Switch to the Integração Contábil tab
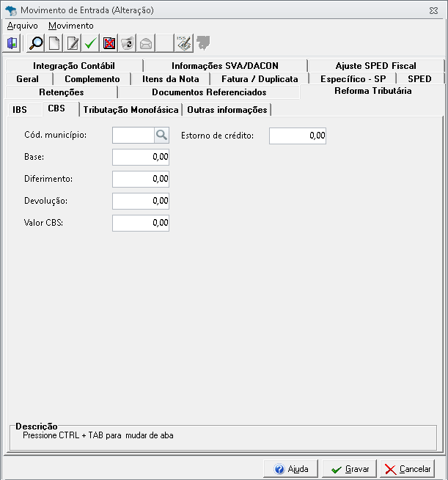448x480 pixels. [74, 65]
